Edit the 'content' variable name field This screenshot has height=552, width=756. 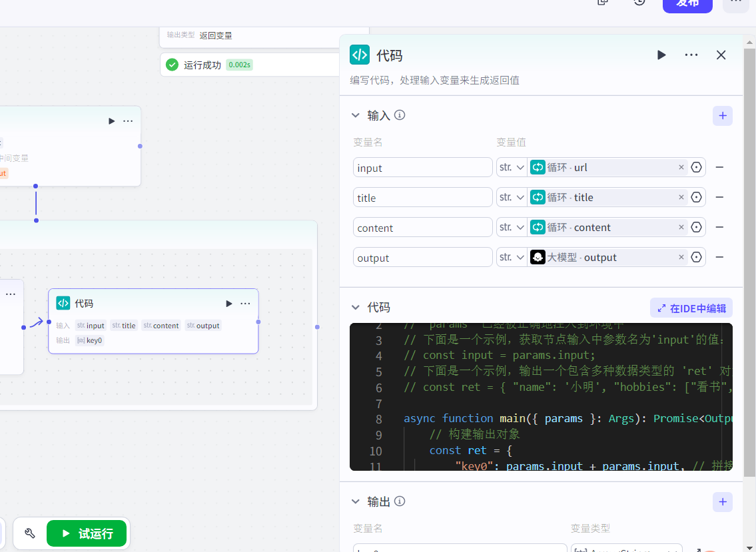coord(422,227)
